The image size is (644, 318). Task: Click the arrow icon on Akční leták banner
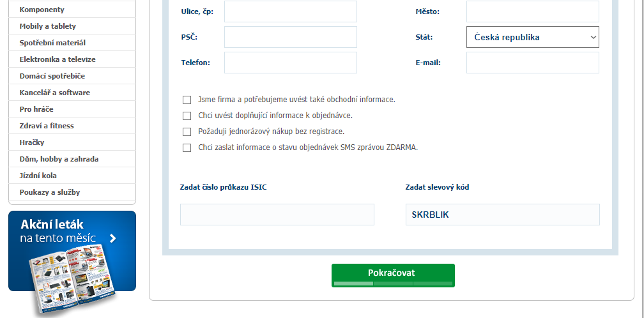[113, 238]
